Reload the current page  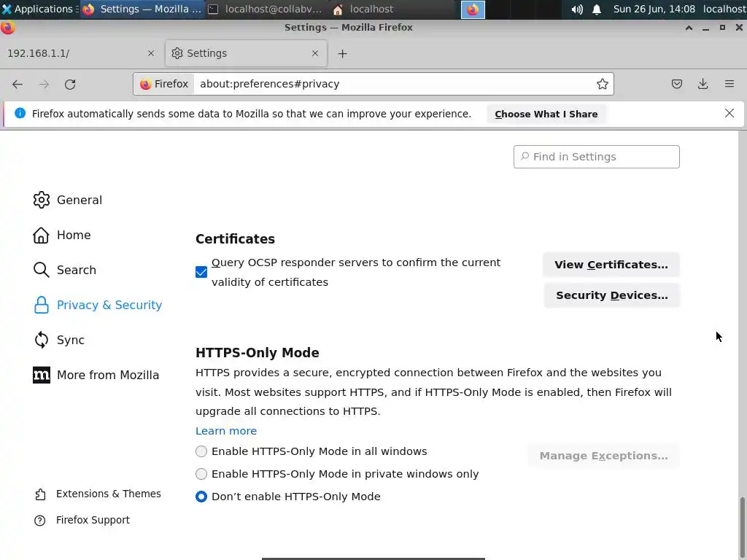70,84
